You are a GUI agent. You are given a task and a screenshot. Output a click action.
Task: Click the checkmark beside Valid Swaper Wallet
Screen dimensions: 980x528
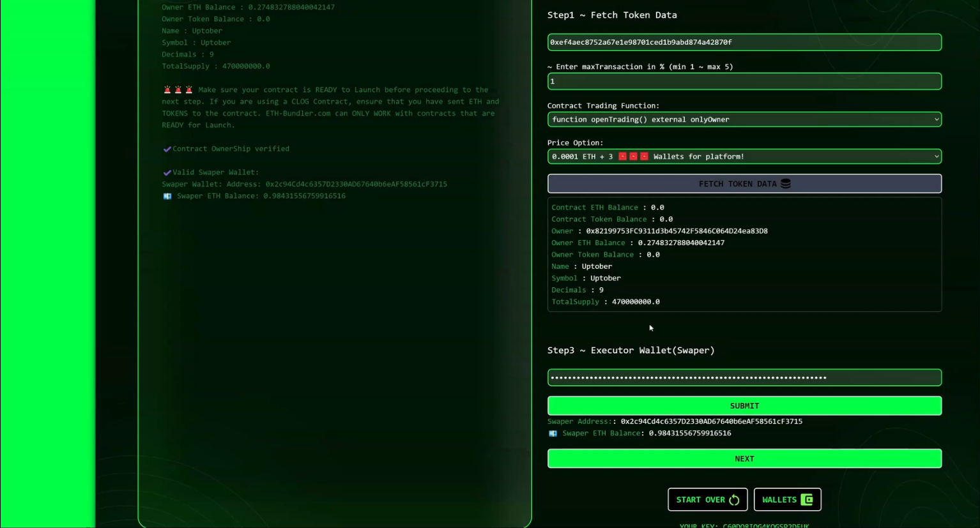(x=167, y=173)
